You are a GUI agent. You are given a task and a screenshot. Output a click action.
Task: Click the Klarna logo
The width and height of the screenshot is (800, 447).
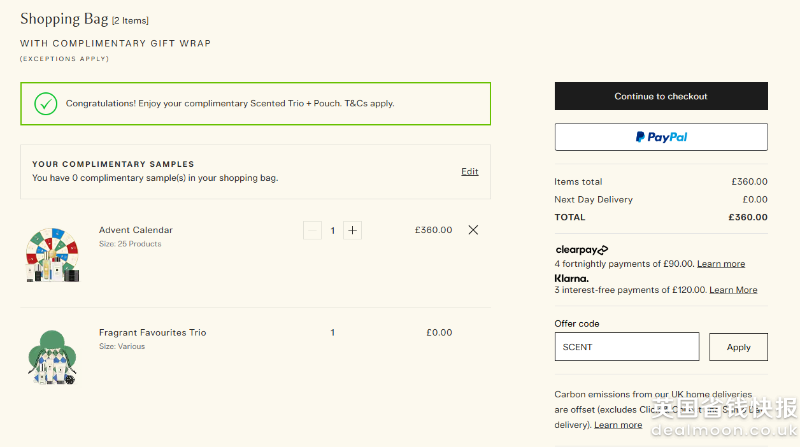[572, 278]
